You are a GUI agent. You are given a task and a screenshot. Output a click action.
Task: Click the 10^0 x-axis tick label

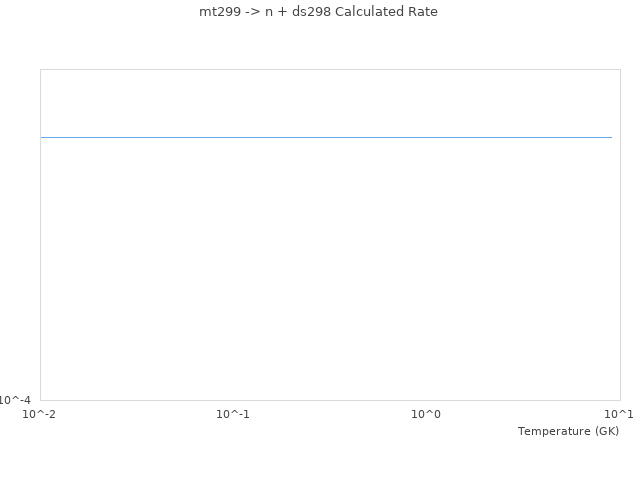pyautogui.click(x=427, y=414)
